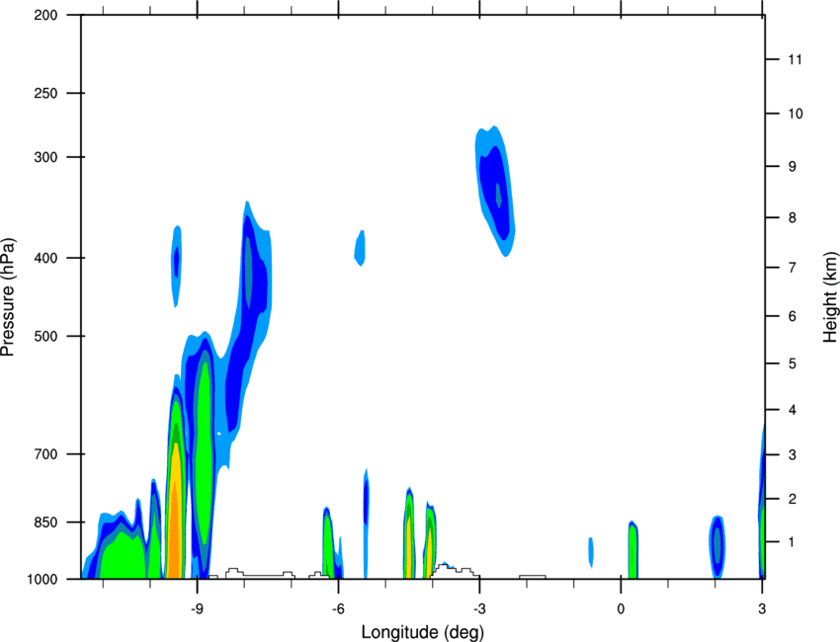The width and height of the screenshot is (840, 642).
Task: Pick the 2 km height label
Action: coord(792,499)
